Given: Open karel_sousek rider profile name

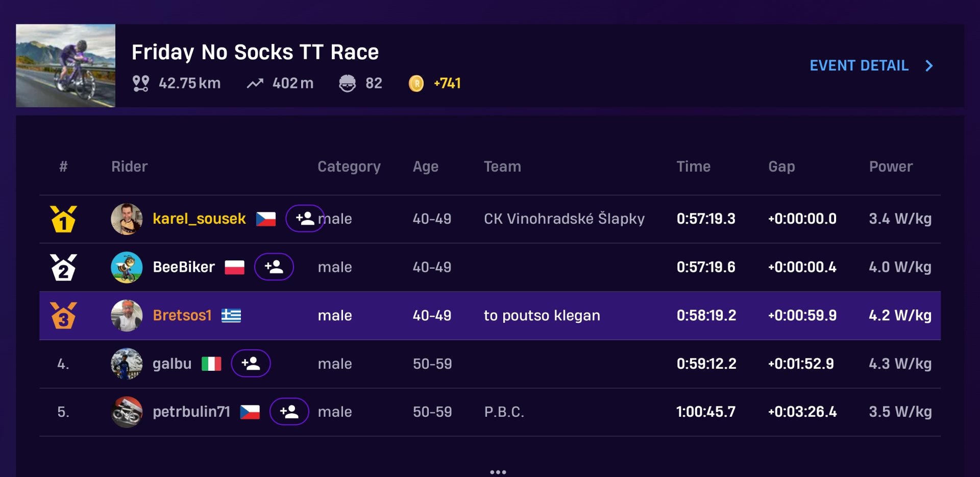Looking at the screenshot, I should [199, 219].
